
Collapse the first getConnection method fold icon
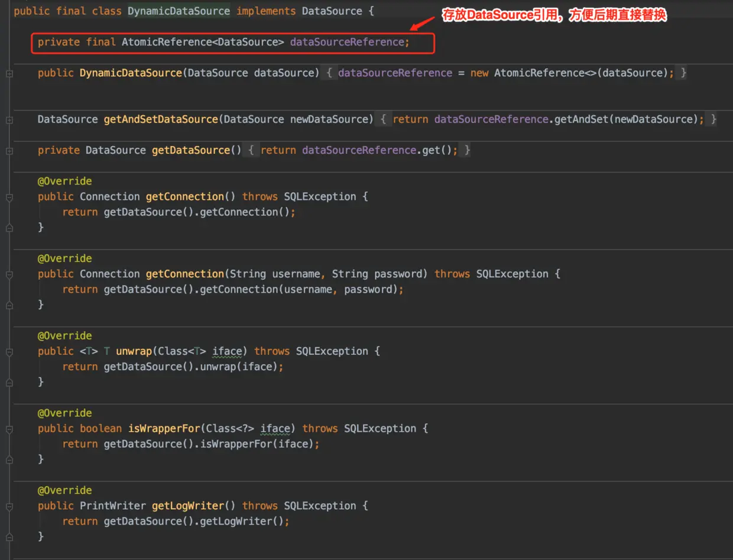click(x=8, y=196)
